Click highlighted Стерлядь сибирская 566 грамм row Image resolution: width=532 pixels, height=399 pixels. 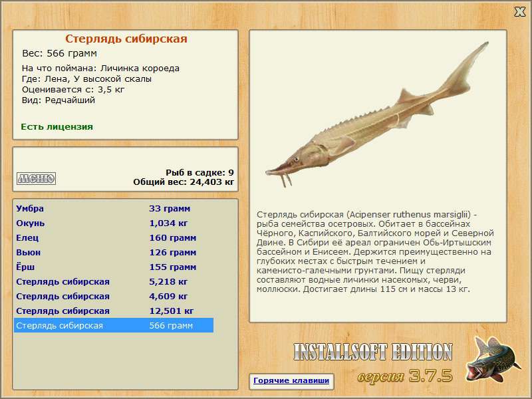(x=114, y=325)
